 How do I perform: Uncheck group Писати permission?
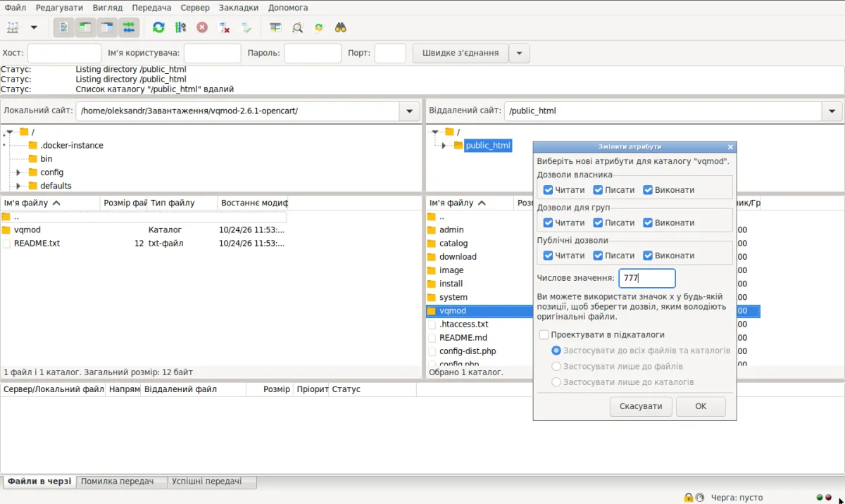point(598,222)
